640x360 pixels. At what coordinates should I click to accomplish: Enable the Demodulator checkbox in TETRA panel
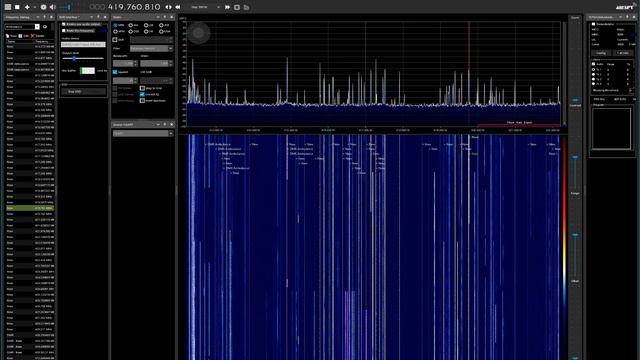[593, 24]
